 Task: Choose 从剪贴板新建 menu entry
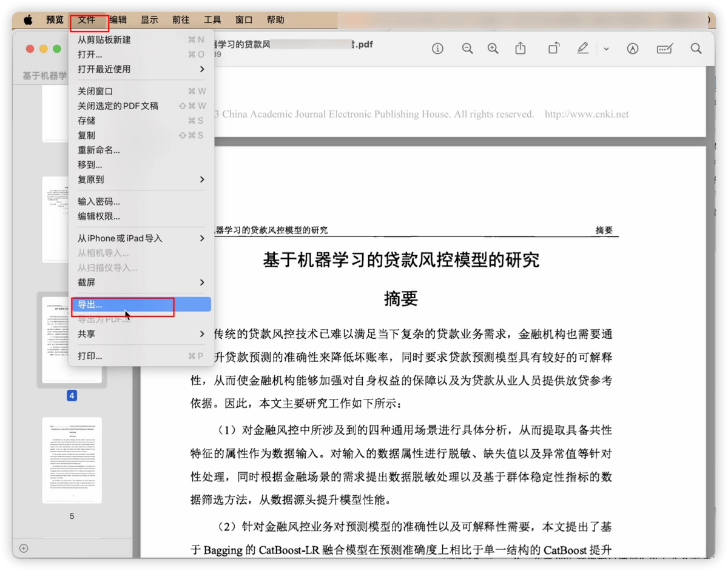coord(141,39)
